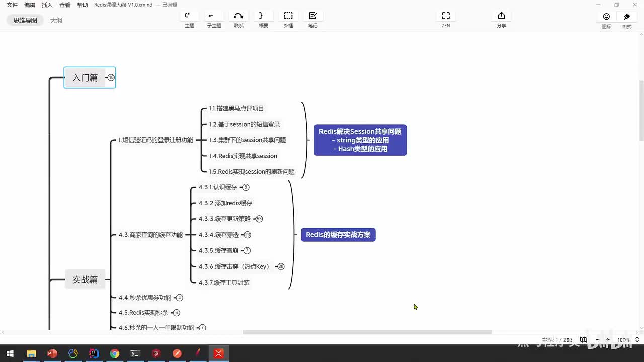Click the 100% zoom level text
The width and height of the screenshot is (644, 362).
(624, 340)
